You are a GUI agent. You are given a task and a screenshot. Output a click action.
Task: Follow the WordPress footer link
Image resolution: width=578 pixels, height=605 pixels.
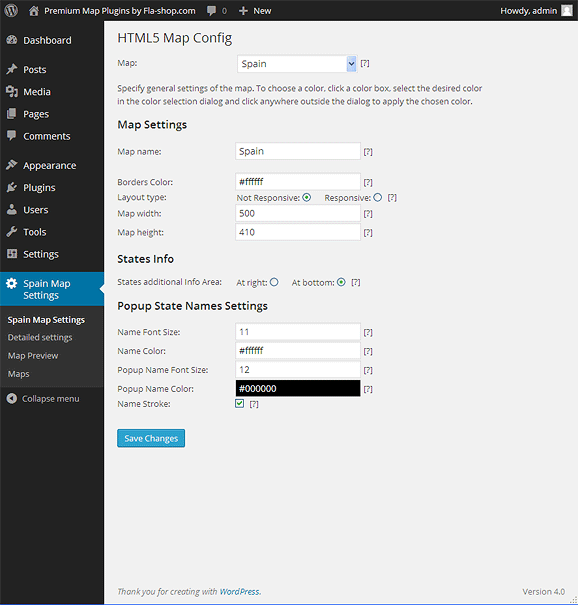tap(240, 591)
